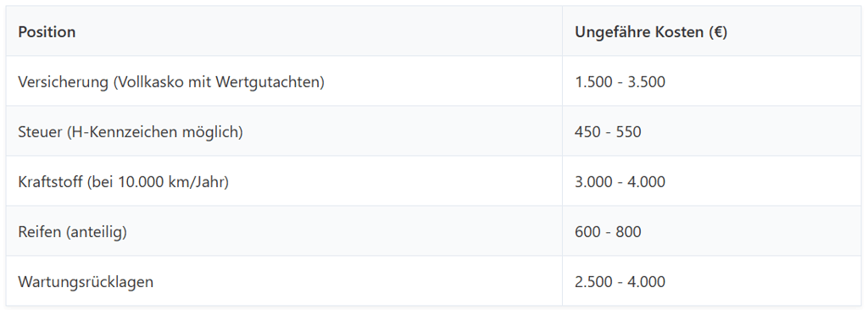Click the 600 - 800 tire cost value
The image size is (868, 310).
[x=608, y=231]
